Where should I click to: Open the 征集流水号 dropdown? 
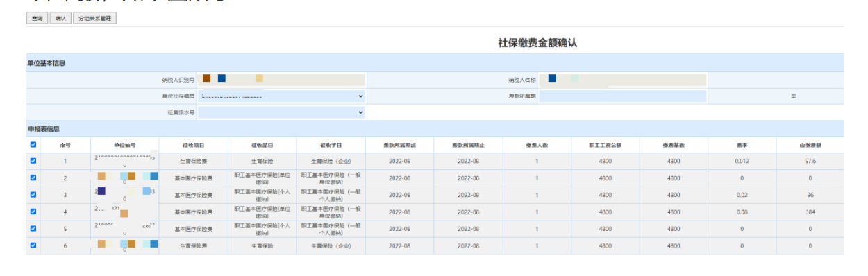[281, 112]
